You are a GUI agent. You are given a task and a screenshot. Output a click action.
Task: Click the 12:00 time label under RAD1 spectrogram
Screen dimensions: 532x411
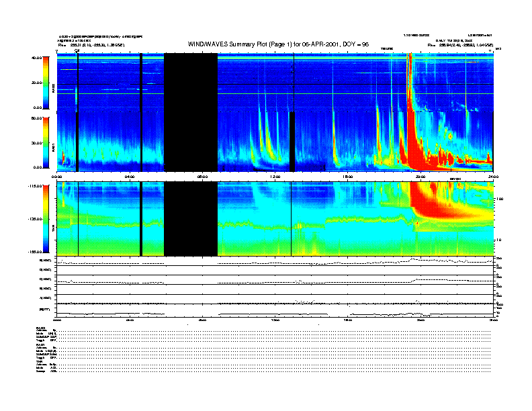tap(275, 177)
